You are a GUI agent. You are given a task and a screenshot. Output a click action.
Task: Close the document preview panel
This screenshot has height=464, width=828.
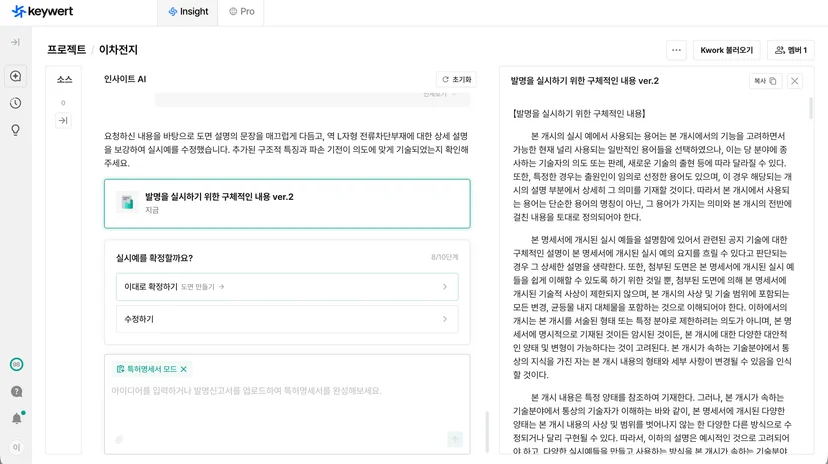[x=795, y=81]
